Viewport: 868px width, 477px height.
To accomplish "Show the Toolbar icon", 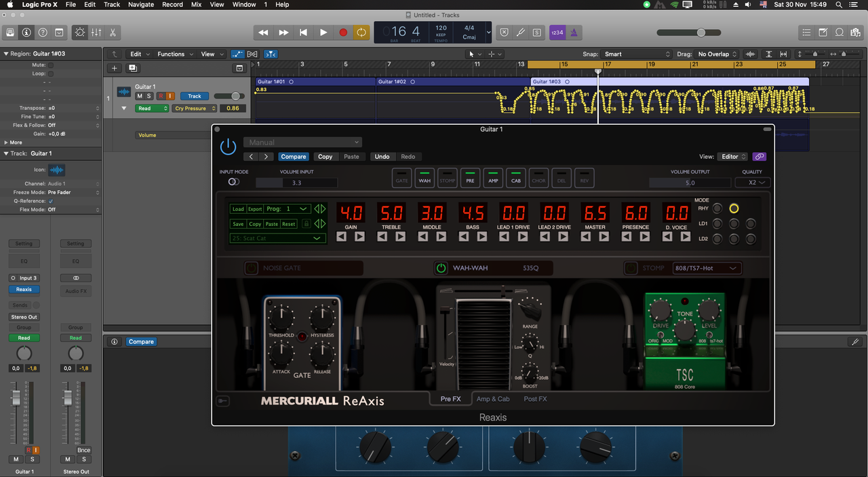I will [x=59, y=32].
